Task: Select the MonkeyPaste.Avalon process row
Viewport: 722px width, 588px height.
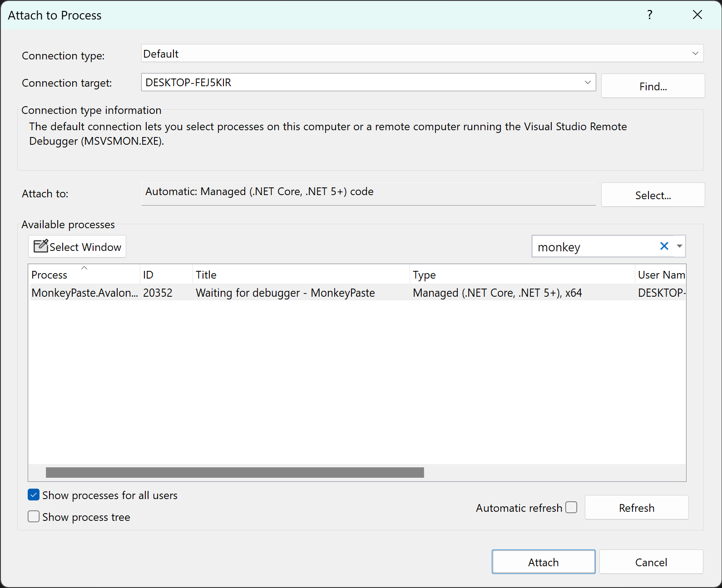Action: (84, 293)
